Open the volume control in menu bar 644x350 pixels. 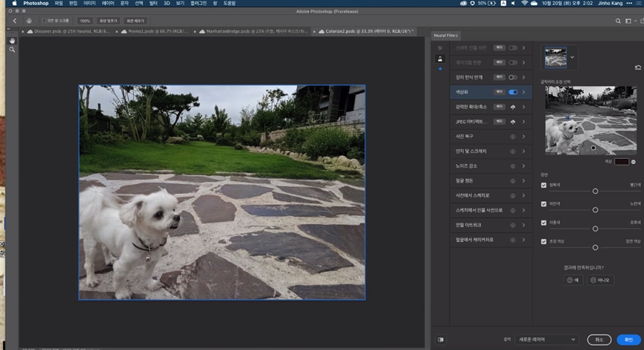pos(513,4)
